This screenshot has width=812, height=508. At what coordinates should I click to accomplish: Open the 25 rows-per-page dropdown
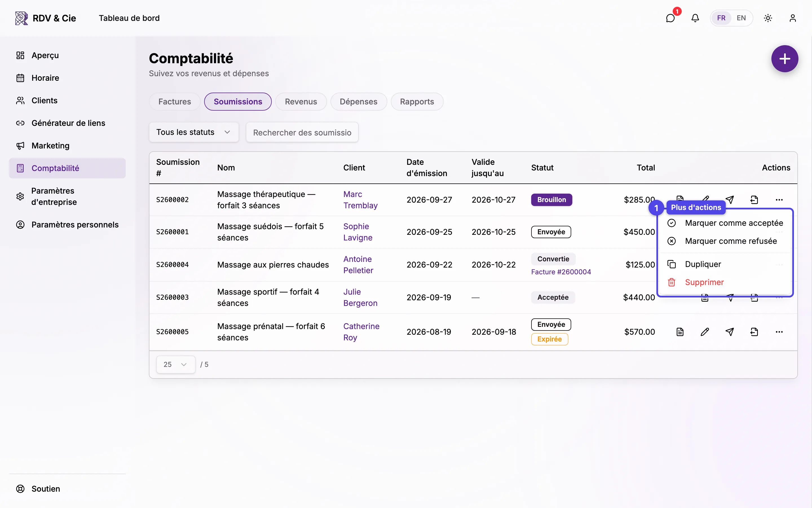[x=175, y=365]
